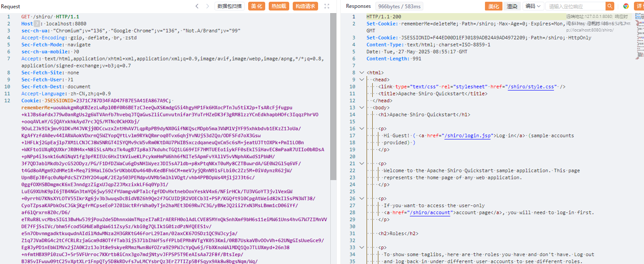Click the sec-ch-ua-mobile header line
This screenshot has height=264, width=644.
tap(50, 52)
